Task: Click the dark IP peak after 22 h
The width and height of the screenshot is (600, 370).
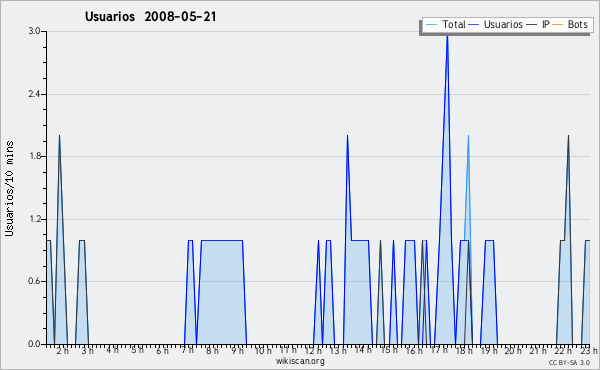Action: (568, 136)
